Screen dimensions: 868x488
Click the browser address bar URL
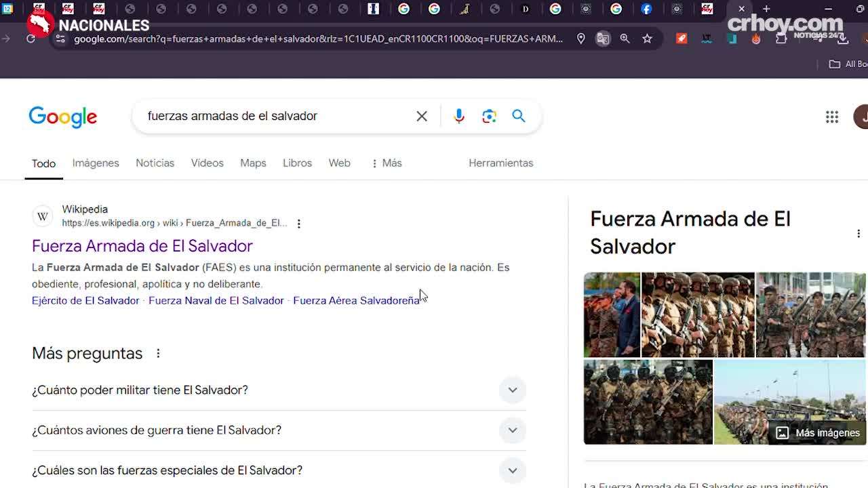tap(318, 39)
